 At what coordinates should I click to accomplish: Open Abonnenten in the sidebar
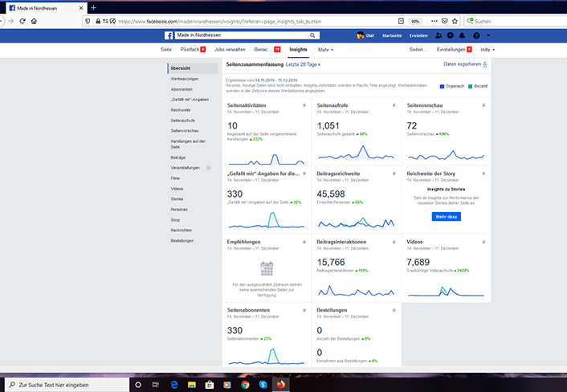182,89
